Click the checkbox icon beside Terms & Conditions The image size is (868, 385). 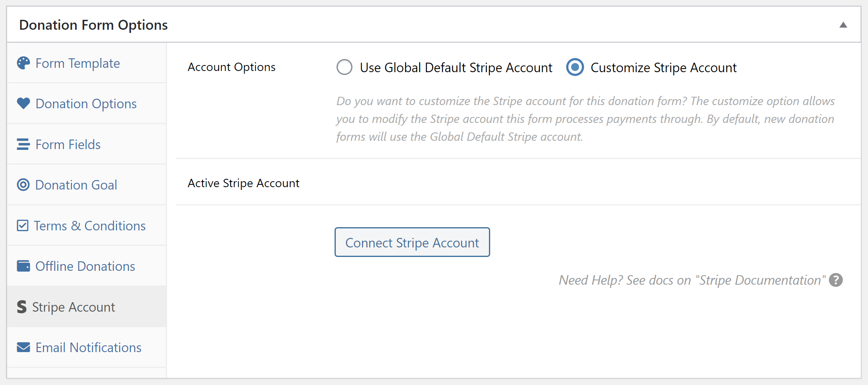click(x=23, y=225)
